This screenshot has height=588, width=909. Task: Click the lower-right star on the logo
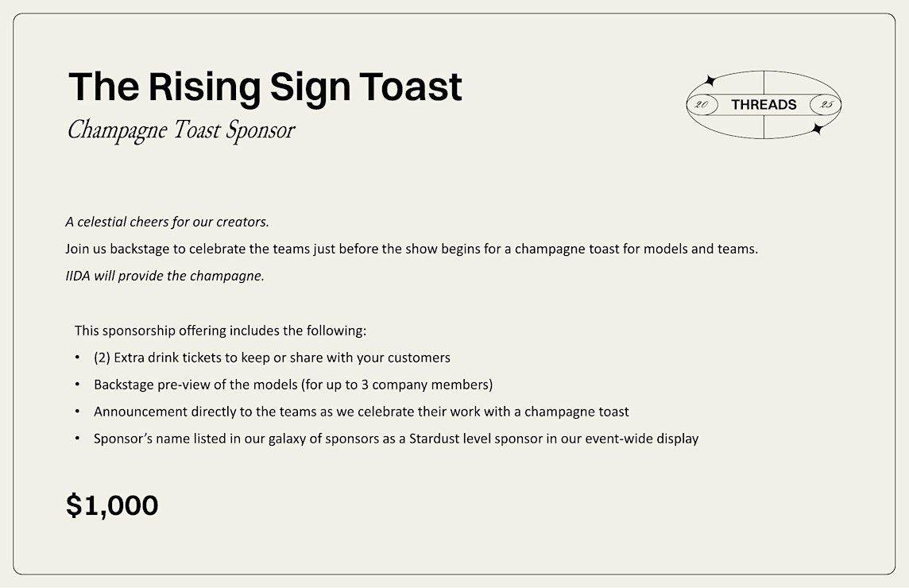pyautogui.click(x=818, y=129)
